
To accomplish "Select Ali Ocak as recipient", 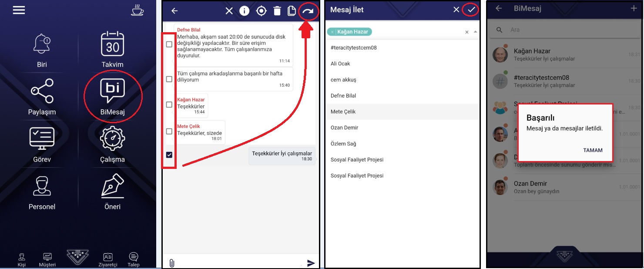I will pyautogui.click(x=402, y=64).
